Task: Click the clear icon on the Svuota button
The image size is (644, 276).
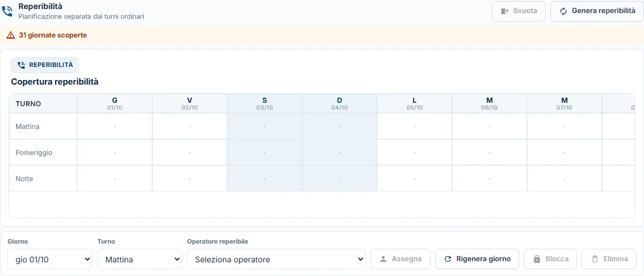Action: [505, 11]
